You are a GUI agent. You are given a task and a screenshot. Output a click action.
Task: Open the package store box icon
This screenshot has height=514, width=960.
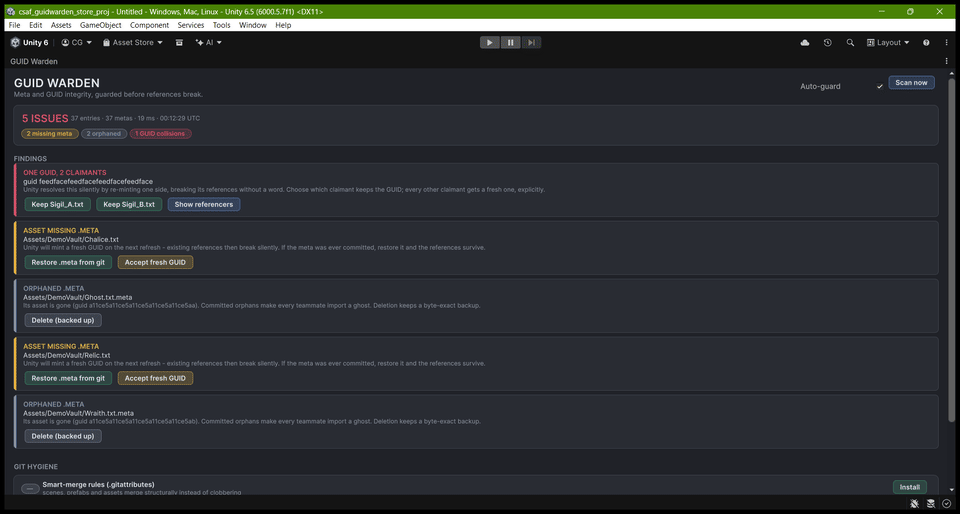click(x=179, y=42)
